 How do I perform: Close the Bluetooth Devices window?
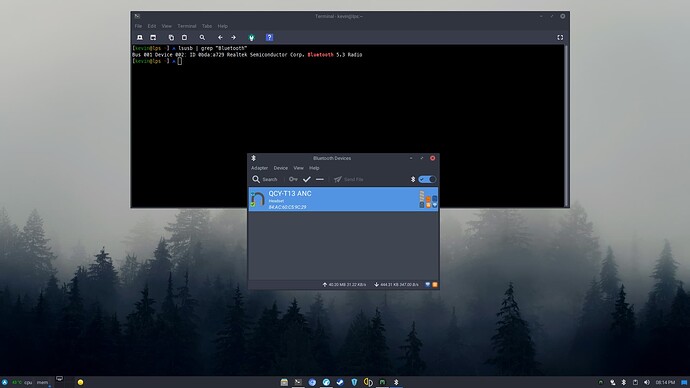433,158
